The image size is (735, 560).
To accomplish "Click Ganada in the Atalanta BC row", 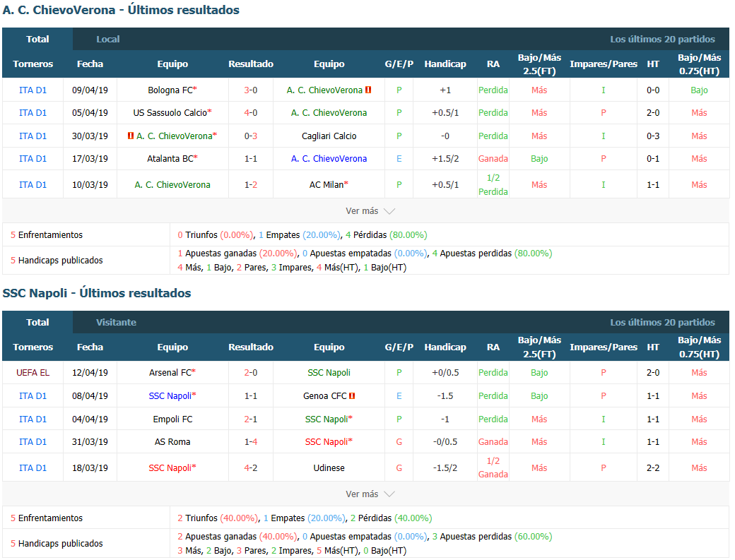I will 493,159.
